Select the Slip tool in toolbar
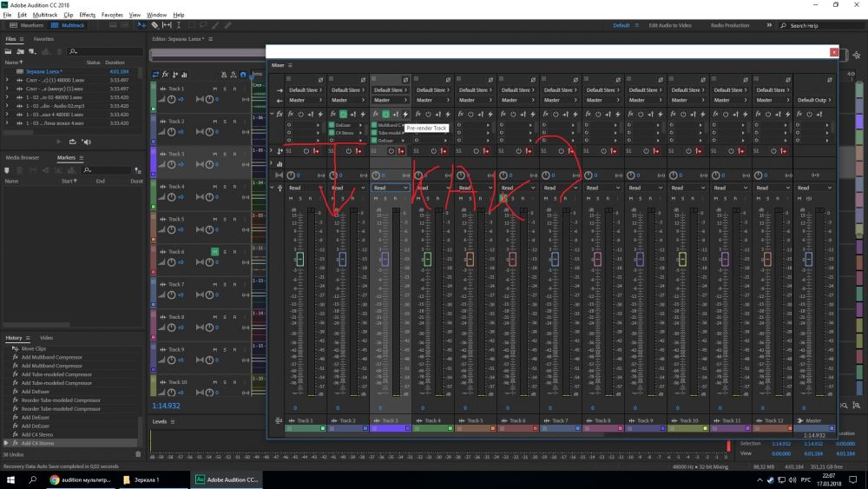Image resolution: width=868 pixels, height=489 pixels. point(167,25)
